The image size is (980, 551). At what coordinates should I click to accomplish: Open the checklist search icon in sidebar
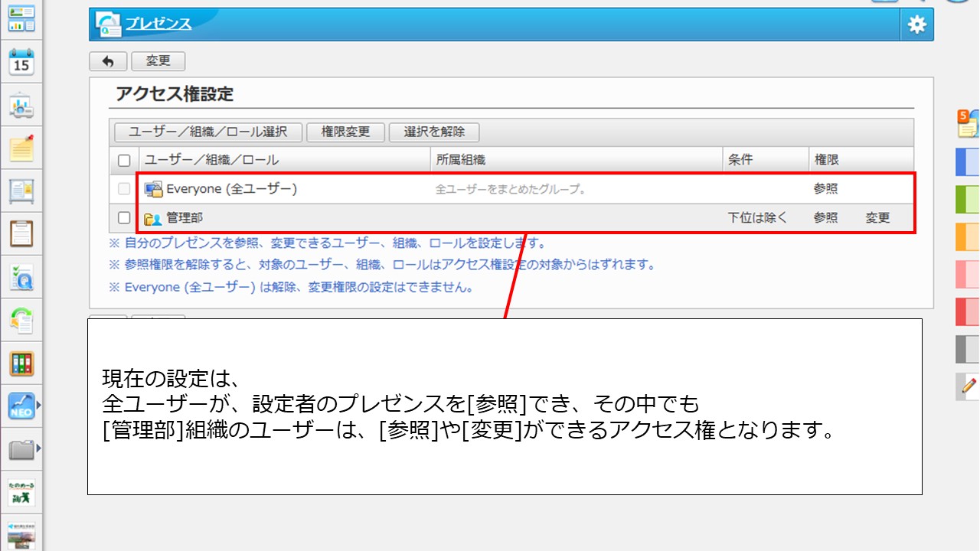pyautogui.click(x=21, y=277)
